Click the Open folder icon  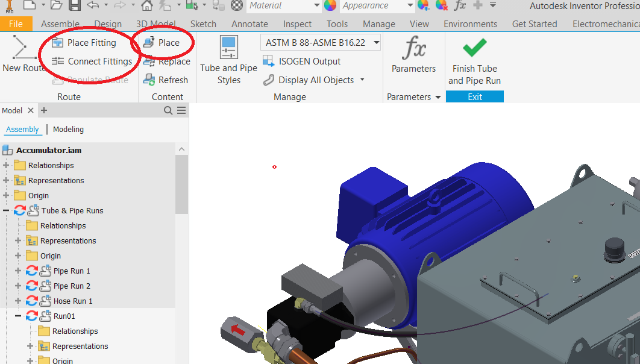click(x=56, y=5)
